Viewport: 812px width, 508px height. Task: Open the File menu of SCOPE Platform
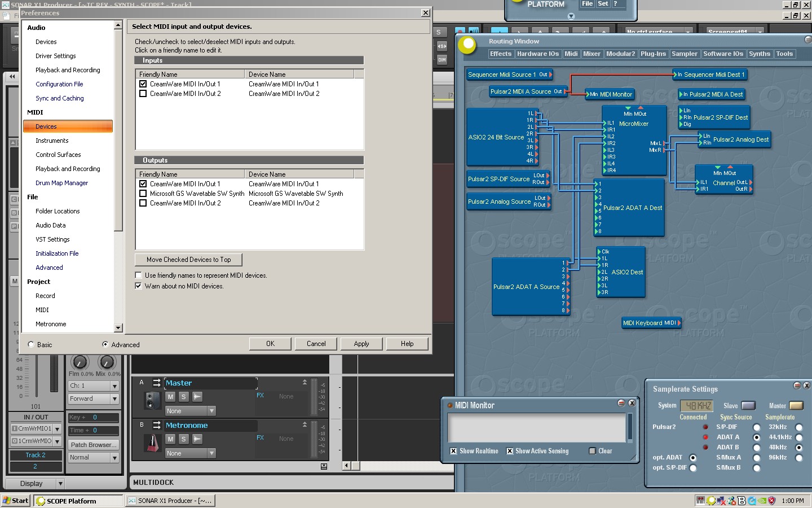(587, 4)
